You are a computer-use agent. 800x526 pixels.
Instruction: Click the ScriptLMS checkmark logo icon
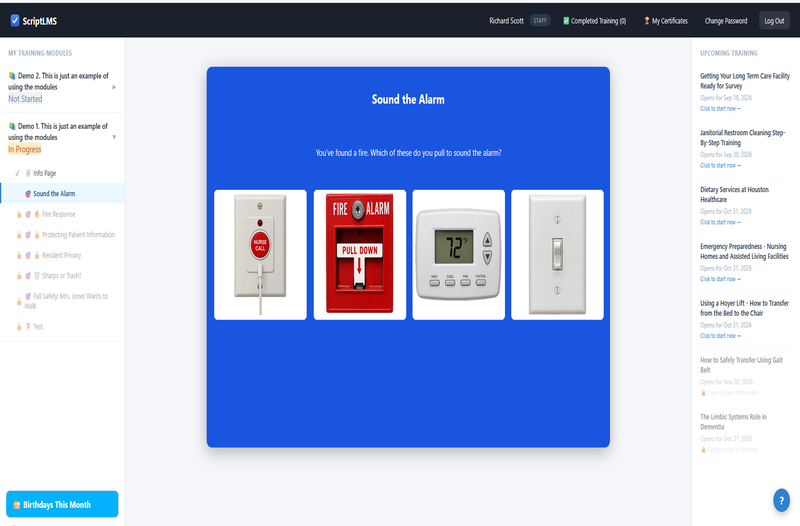[15, 20]
